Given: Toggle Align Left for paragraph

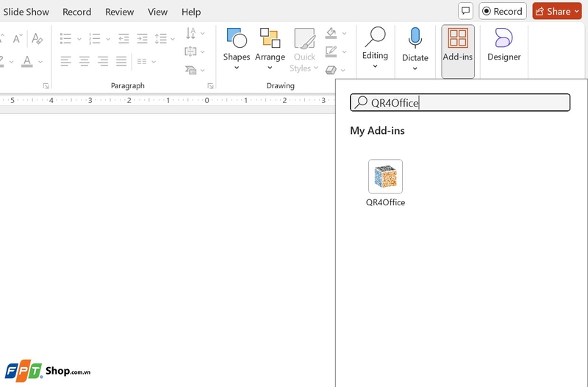Looking at the screenshot, I should click(x=66, y=61).
